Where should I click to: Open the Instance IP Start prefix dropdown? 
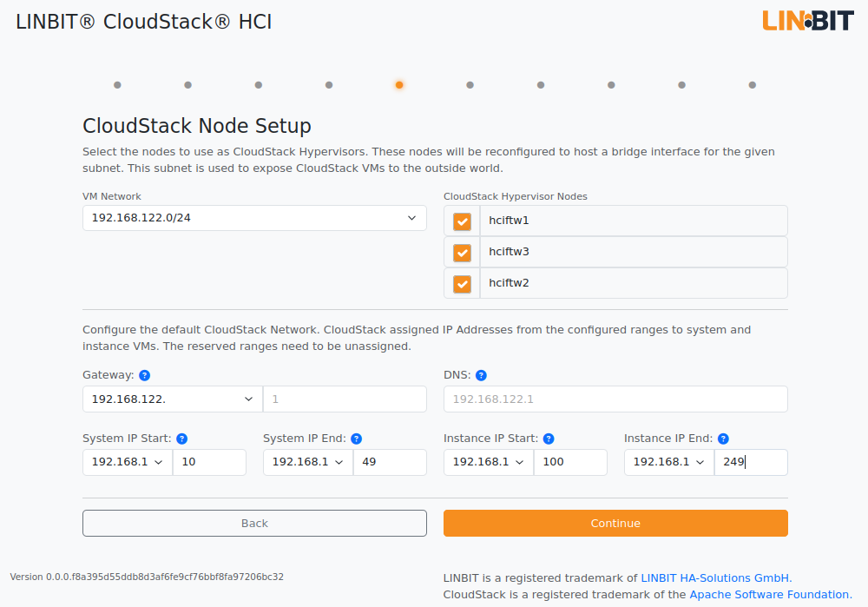click(x=488, y=463)
